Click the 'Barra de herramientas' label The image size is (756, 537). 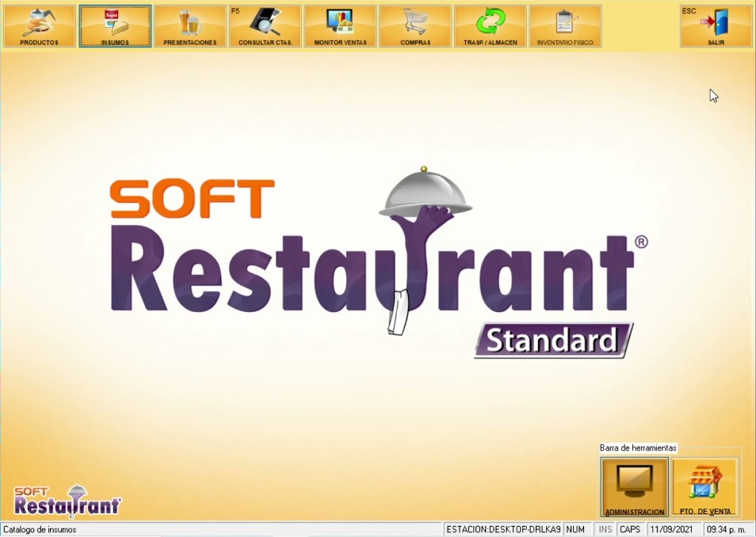coord(638,447)
